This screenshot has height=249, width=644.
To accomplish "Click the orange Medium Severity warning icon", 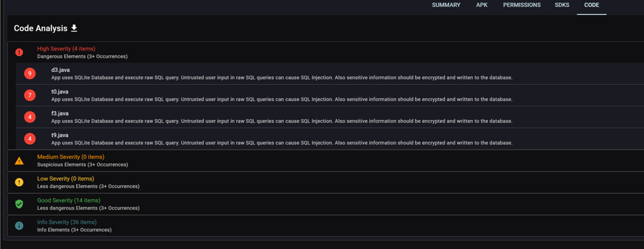I will point(19,161).
